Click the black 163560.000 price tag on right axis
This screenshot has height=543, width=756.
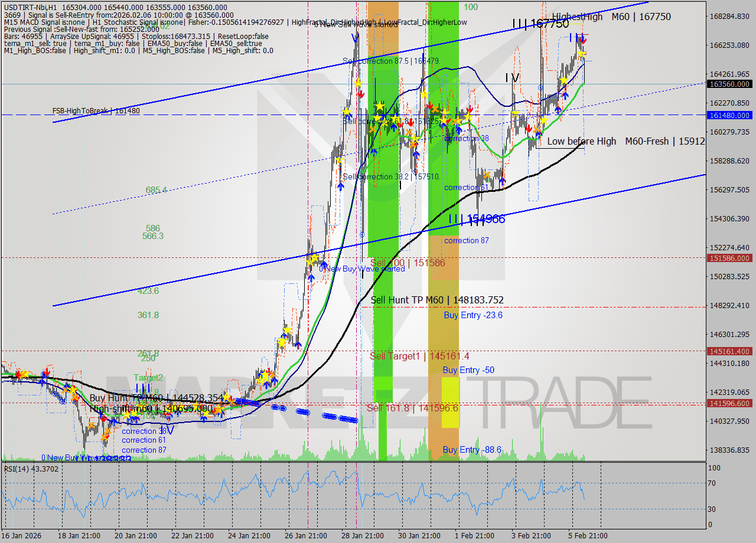coord(729,84)
